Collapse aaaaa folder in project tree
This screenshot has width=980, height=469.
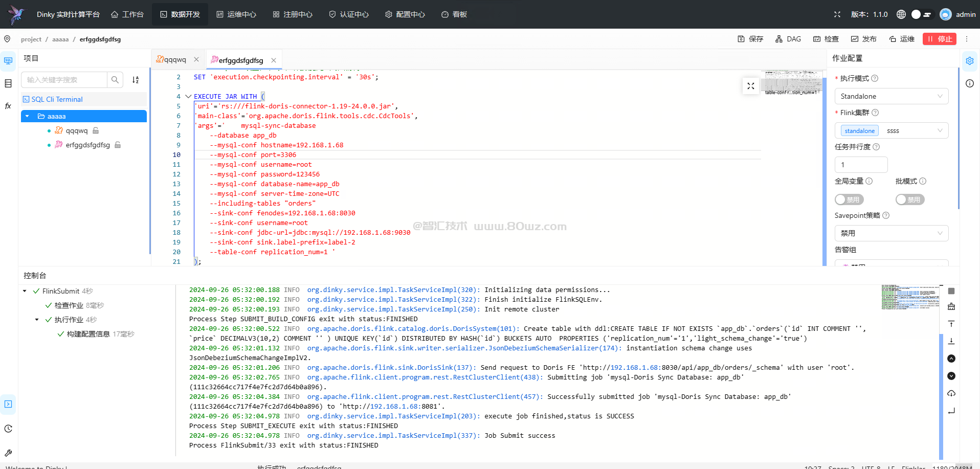pos(27,116)
